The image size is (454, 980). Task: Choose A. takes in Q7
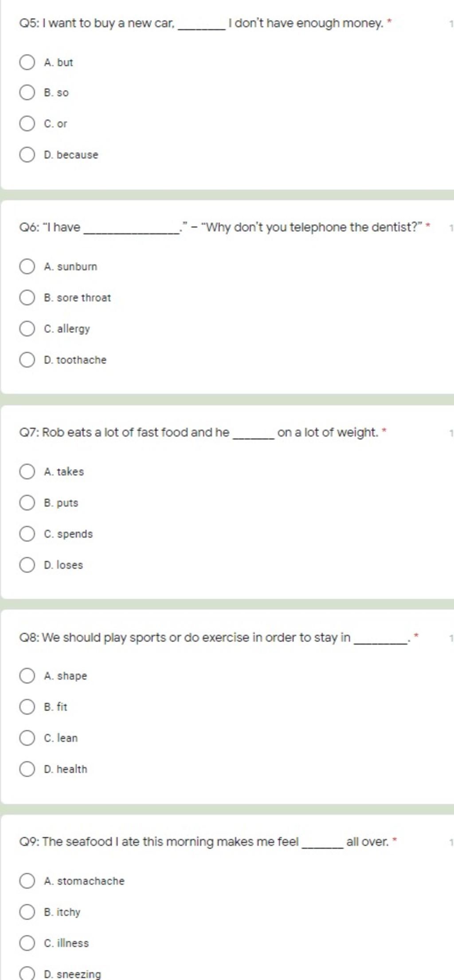coord(27,471)
